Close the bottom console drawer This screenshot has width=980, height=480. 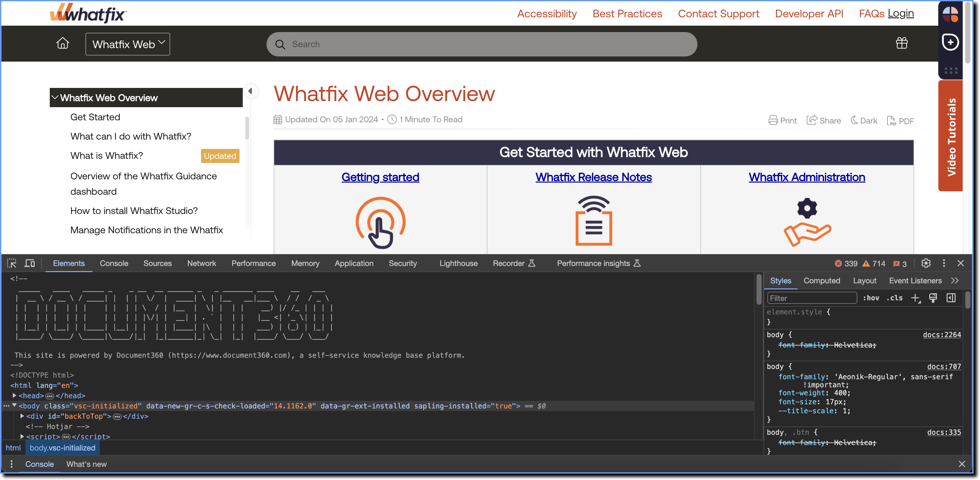(961, 464)
